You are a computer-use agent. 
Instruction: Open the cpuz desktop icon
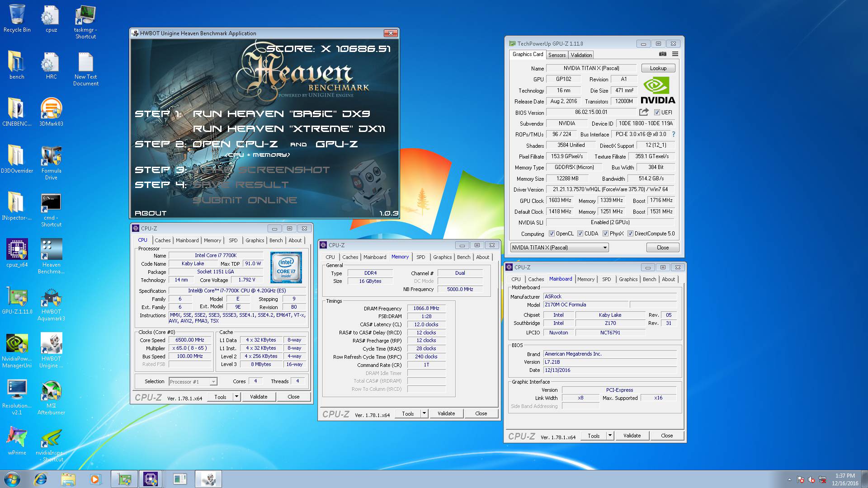point(51,19)
